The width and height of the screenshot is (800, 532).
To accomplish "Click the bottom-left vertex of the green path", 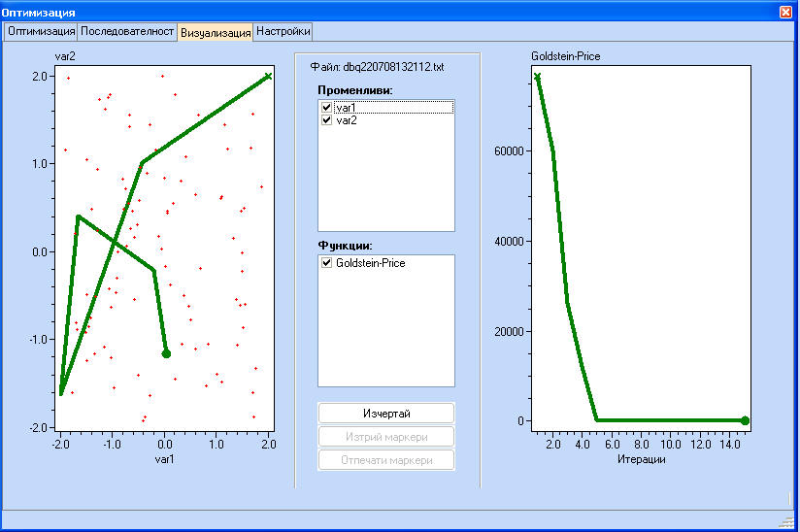I will [61, 393].
